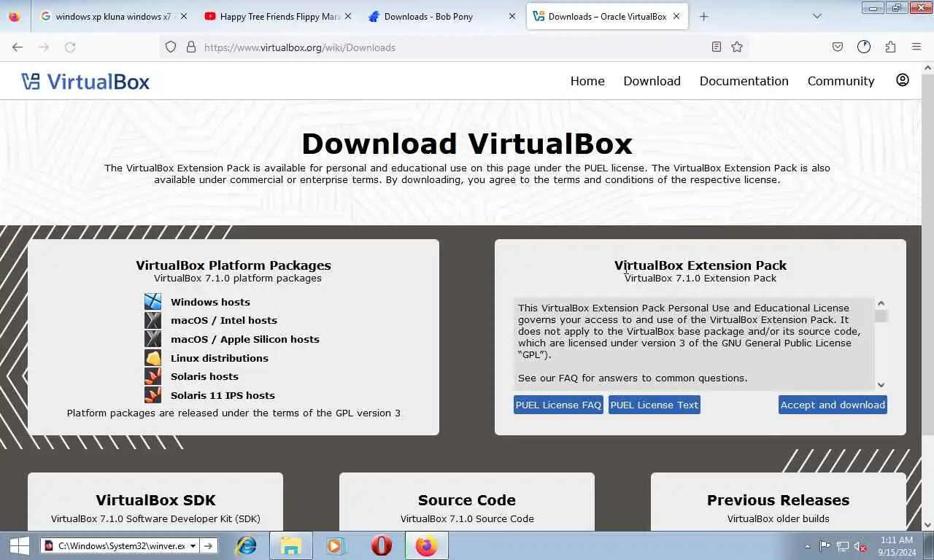The width and height of the screenshot is (934, 560).
Task: Click the license text scrollbar up arrow
Action: tap(881, 303)
